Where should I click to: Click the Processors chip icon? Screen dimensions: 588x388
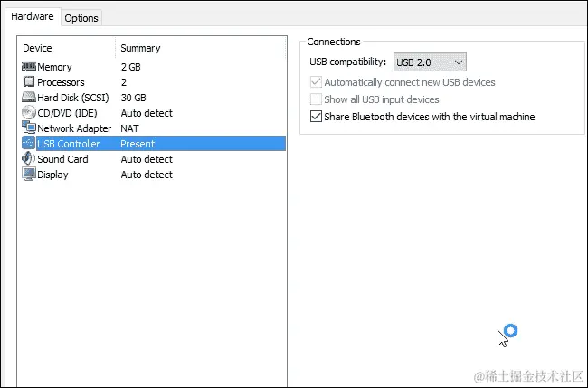pyautogui.click(x=29, y=81)
